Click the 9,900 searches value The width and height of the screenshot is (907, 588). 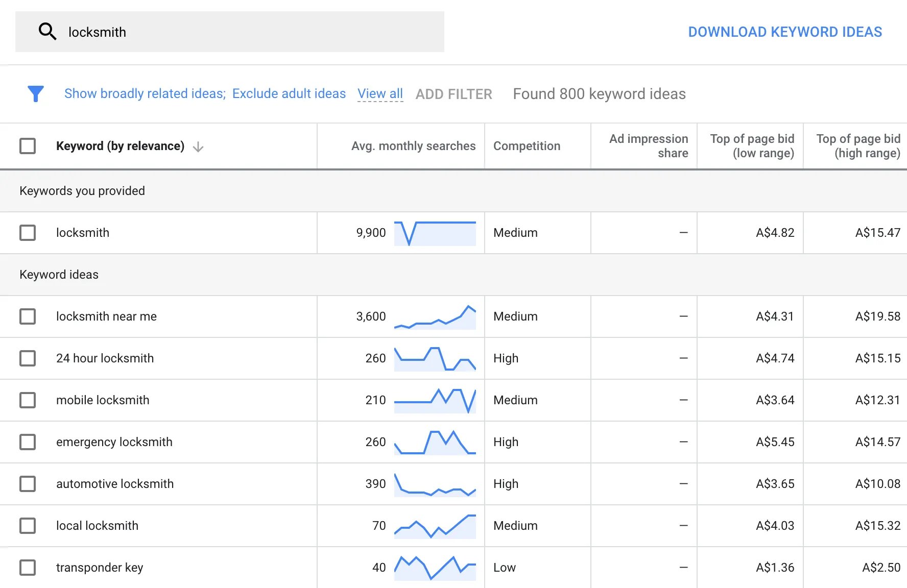[371, 233]
